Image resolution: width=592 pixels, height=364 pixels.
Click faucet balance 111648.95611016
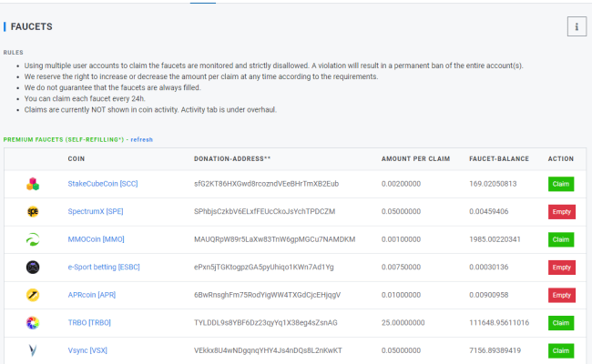(499, 322)
